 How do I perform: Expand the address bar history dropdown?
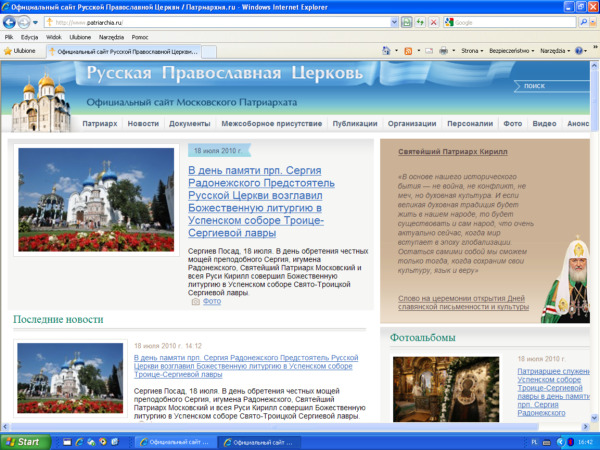pos(395,23)
